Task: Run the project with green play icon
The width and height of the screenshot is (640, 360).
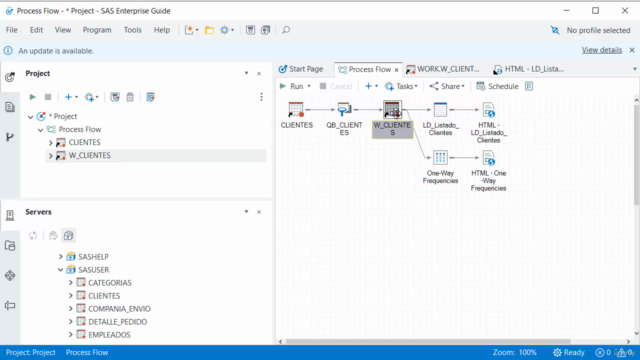Action: coord(33,97)
